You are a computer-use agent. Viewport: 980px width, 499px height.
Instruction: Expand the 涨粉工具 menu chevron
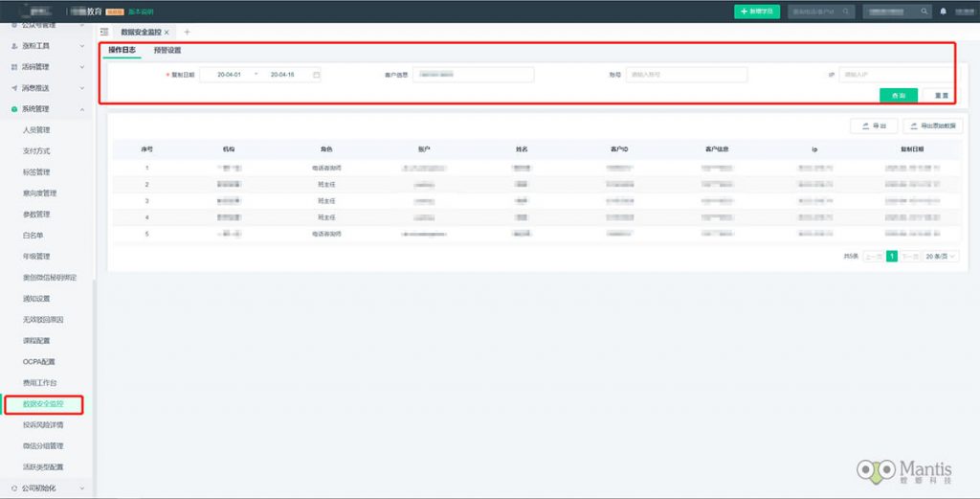pos(82,46)
